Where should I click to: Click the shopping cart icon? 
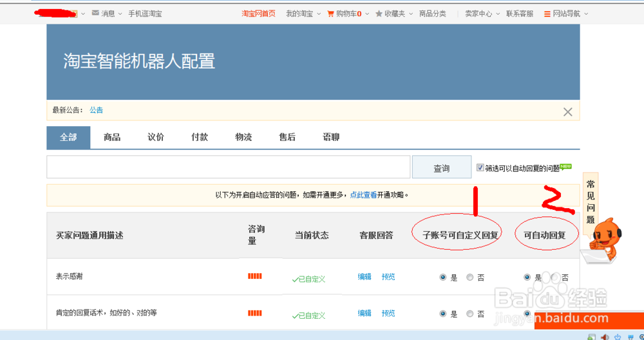[x=330, y=14]
